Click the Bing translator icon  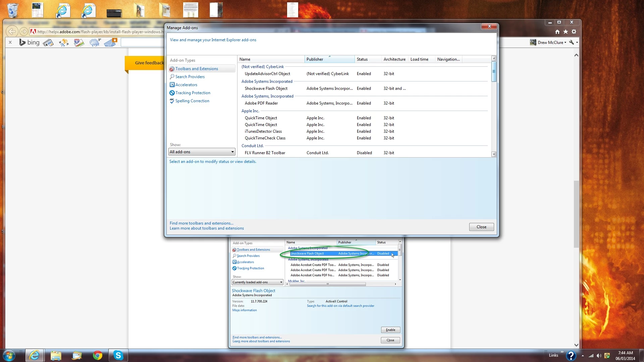[x=63, y=43]
